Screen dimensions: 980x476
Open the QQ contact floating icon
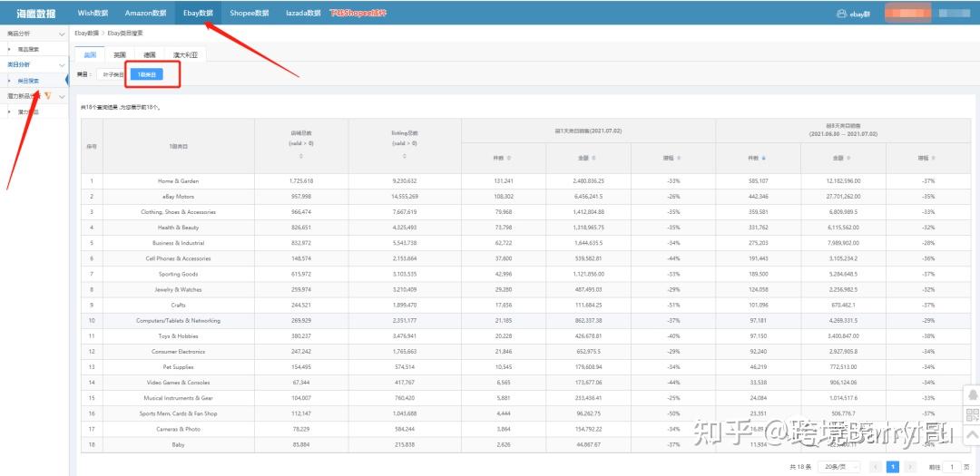pyautogui.click(x=972, y=394)
